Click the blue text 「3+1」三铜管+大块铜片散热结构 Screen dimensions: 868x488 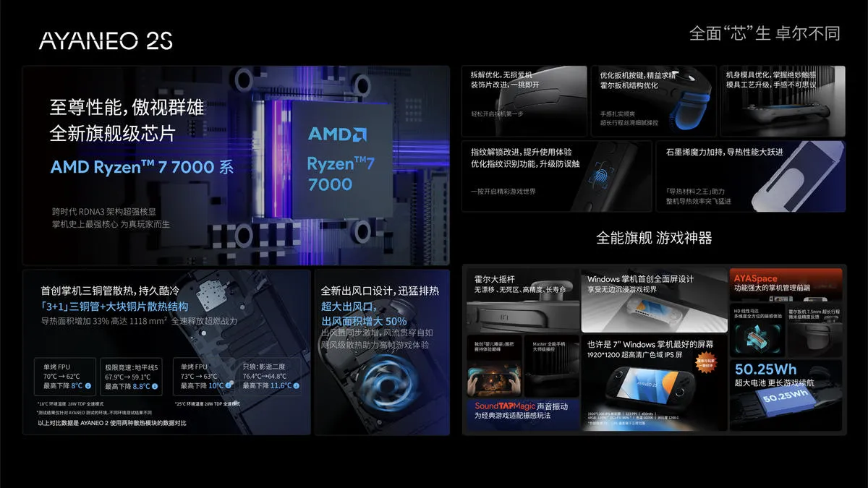[114, 306]
